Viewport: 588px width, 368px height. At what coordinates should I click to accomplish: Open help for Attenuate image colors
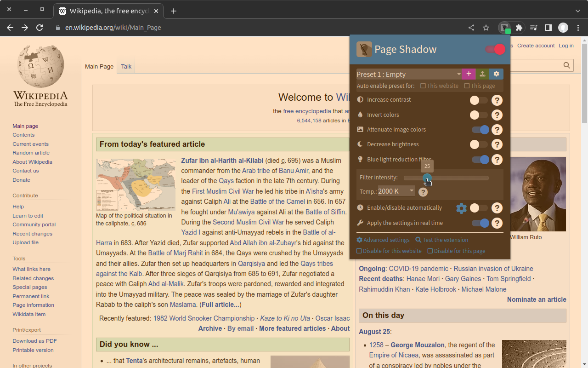pos(497,130)
